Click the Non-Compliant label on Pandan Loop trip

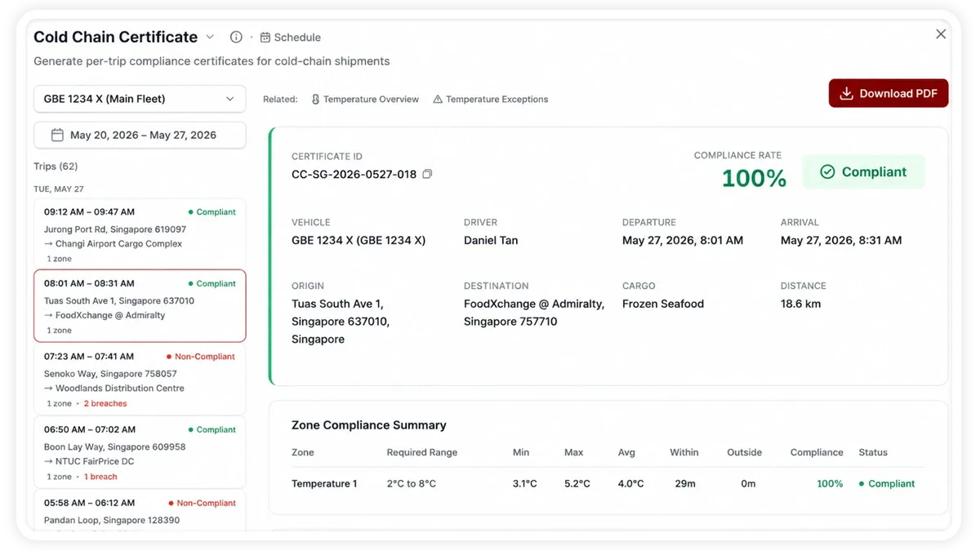(201, 503)
